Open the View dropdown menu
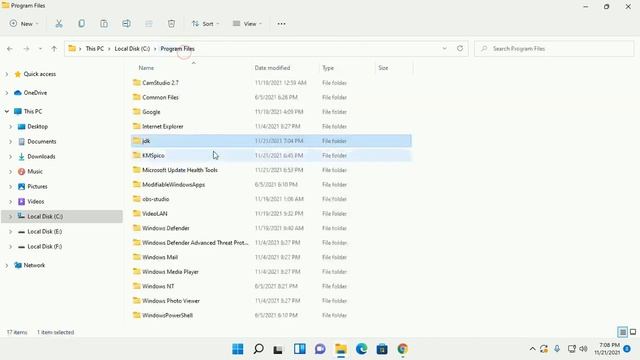This screenshot has height=360, width=640. tap(247, 24)
